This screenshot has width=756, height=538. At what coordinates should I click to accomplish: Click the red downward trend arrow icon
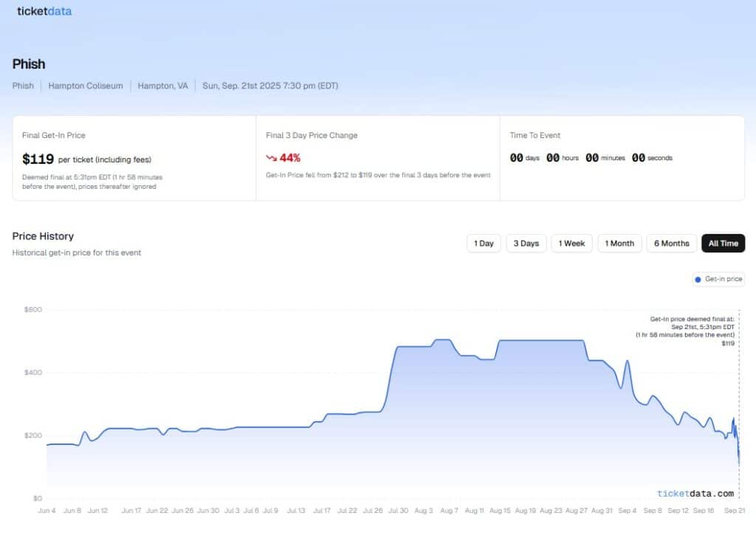coord(271,158)
